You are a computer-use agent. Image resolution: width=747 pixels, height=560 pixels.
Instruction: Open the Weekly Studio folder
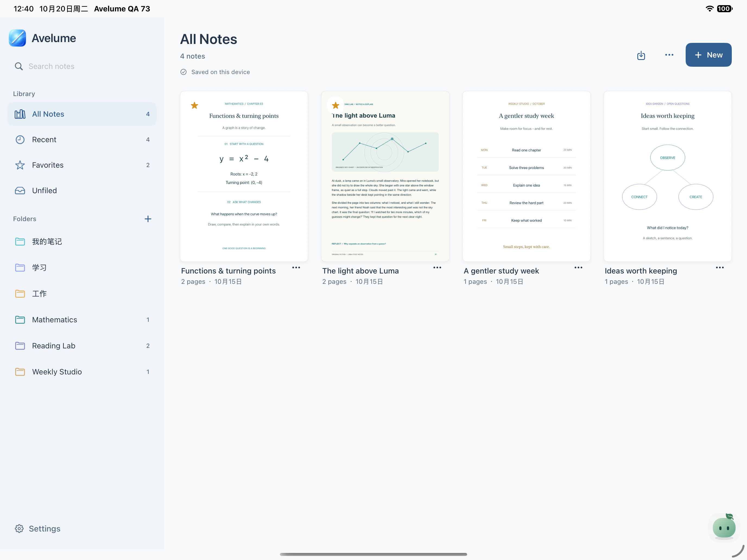coord(82,372)
